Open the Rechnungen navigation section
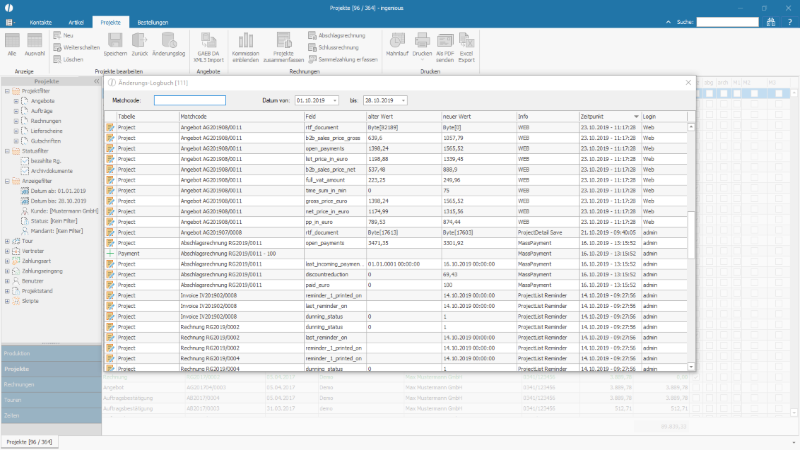The width and height of the screenshot is (800, 450). coord(51,385)
